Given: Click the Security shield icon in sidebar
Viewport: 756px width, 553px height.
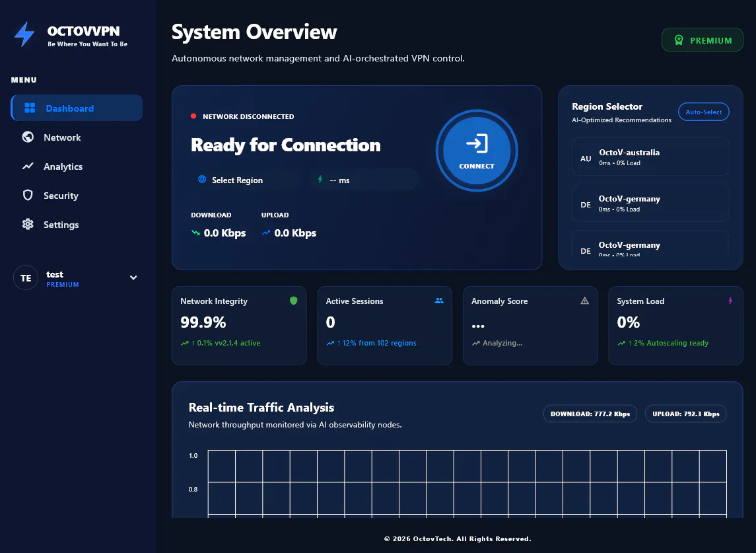Looking at the screenshot, I should [x=28, y=195].
